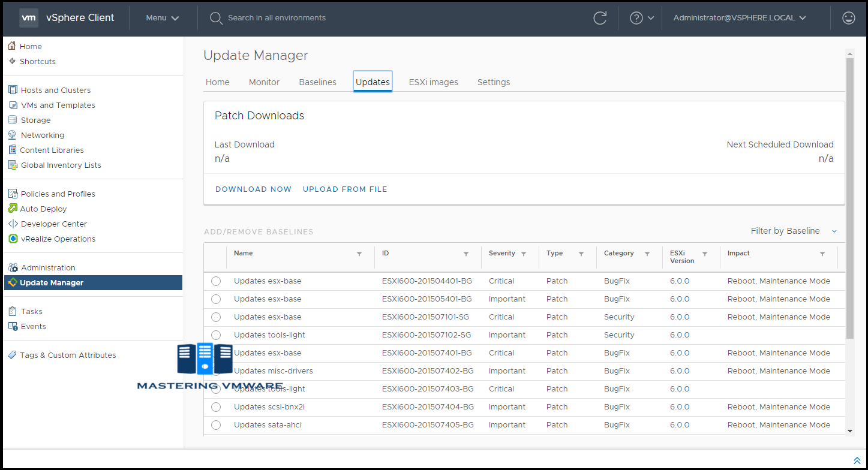Switch to the ESXi images tab
Image resolution: width=868 pixels, height=470 pixels.
[x=434, y=82]
